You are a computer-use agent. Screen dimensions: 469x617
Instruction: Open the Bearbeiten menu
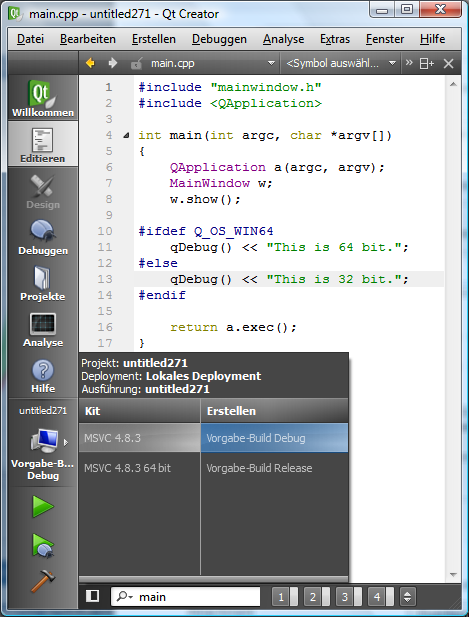point(88,39)
